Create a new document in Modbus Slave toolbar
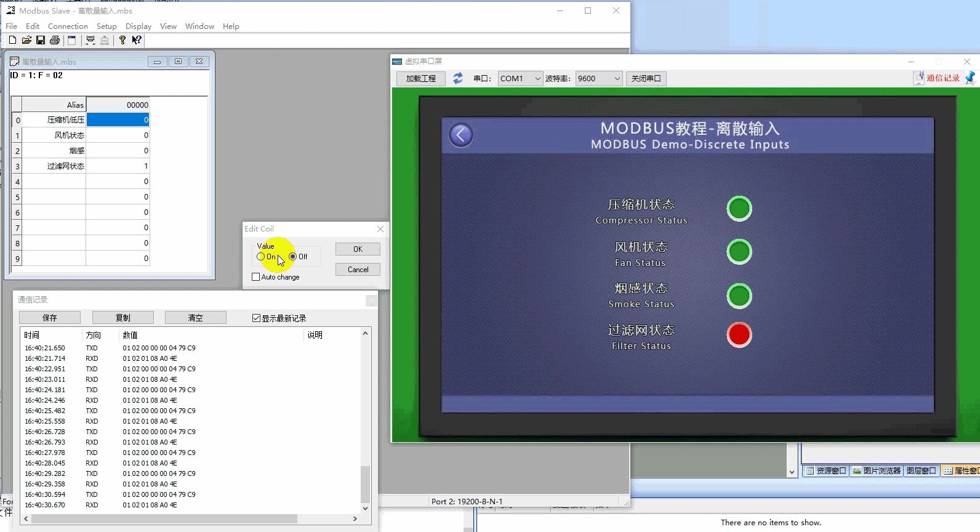Image resolution: width=980 pixels, height=532 pixels. [12, 40]
